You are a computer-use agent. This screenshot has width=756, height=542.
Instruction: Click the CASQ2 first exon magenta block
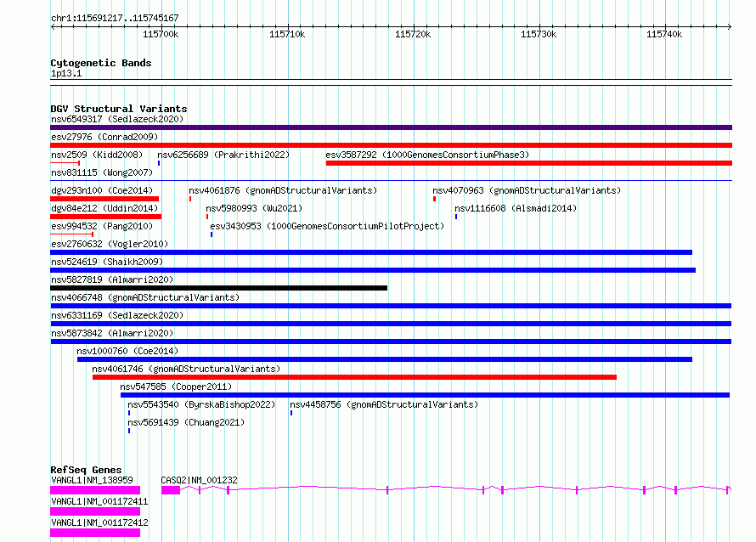pos(171,490)
